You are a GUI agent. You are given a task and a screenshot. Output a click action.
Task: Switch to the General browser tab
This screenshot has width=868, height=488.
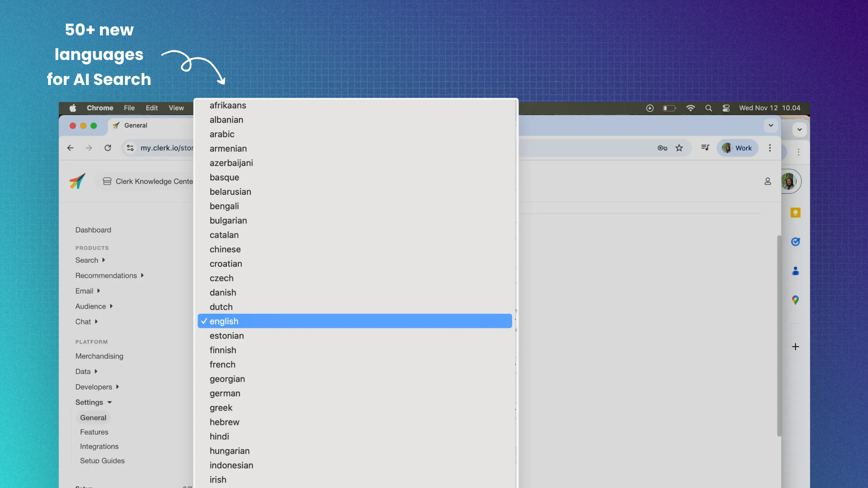tap(135, 125)
